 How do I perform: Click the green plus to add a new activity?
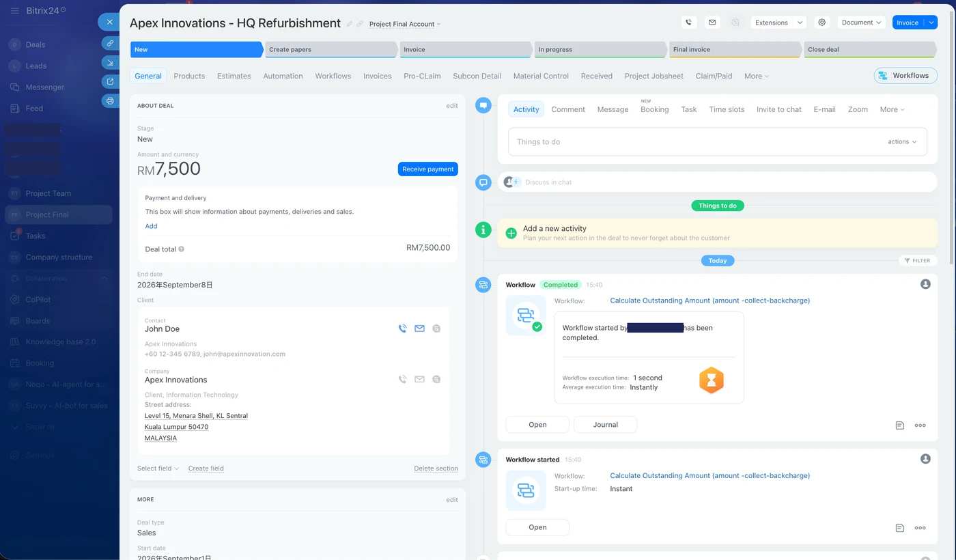511,233
